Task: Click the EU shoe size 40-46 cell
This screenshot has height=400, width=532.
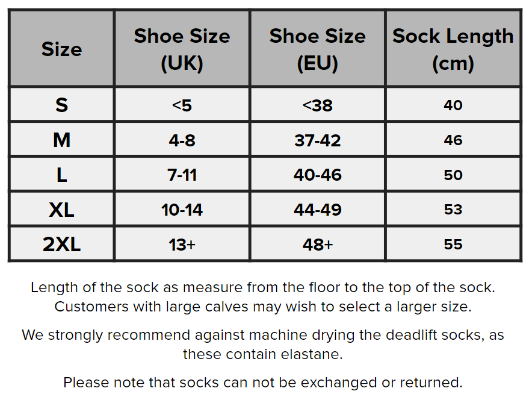Action: pyautogui.click(x=317, y=175)
